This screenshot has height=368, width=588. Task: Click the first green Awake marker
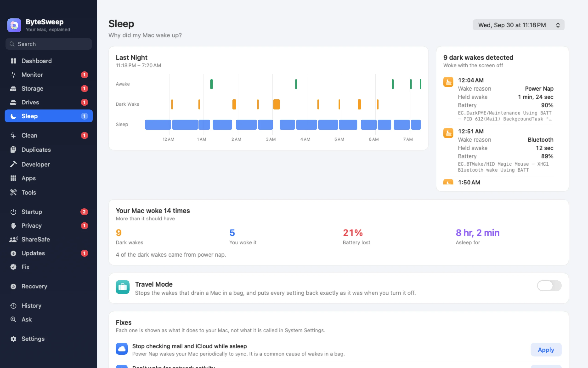pyautogui.click(x=211, y=84)
